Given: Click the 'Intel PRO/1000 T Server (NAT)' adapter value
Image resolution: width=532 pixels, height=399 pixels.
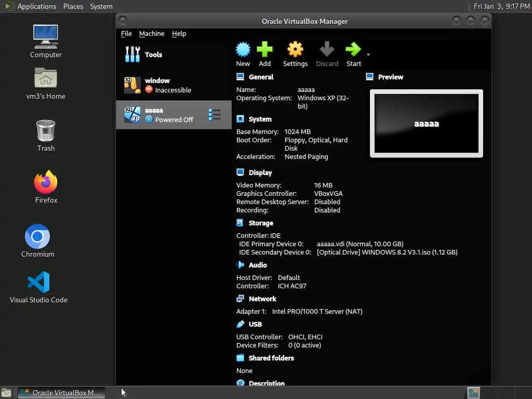Looking at the screenshot, I should coord(317,312).
